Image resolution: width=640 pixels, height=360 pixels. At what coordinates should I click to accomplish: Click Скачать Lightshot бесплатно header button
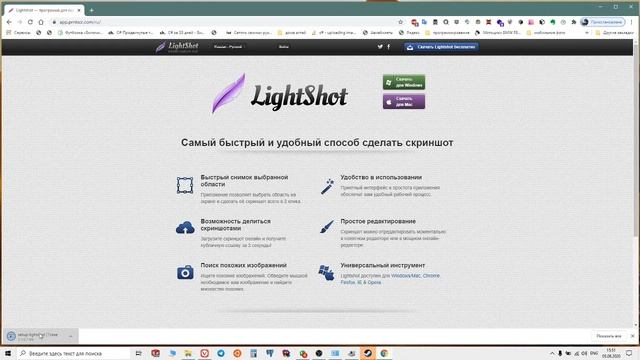441,47
